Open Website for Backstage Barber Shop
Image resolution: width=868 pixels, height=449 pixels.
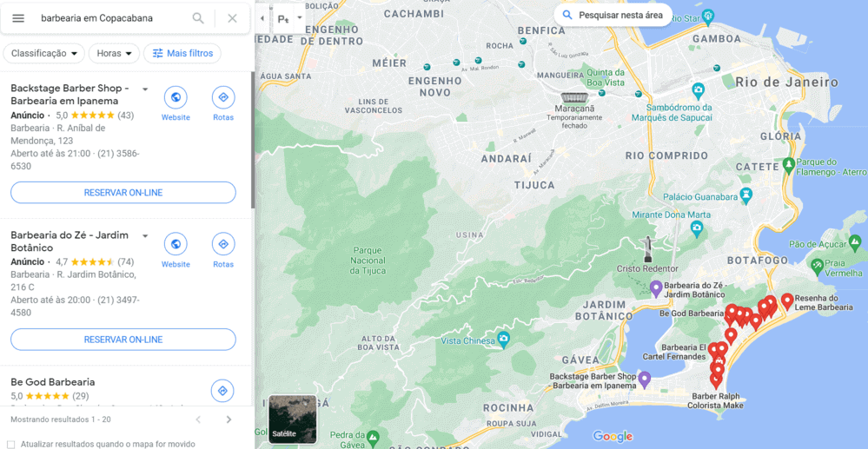pos(176,103)
